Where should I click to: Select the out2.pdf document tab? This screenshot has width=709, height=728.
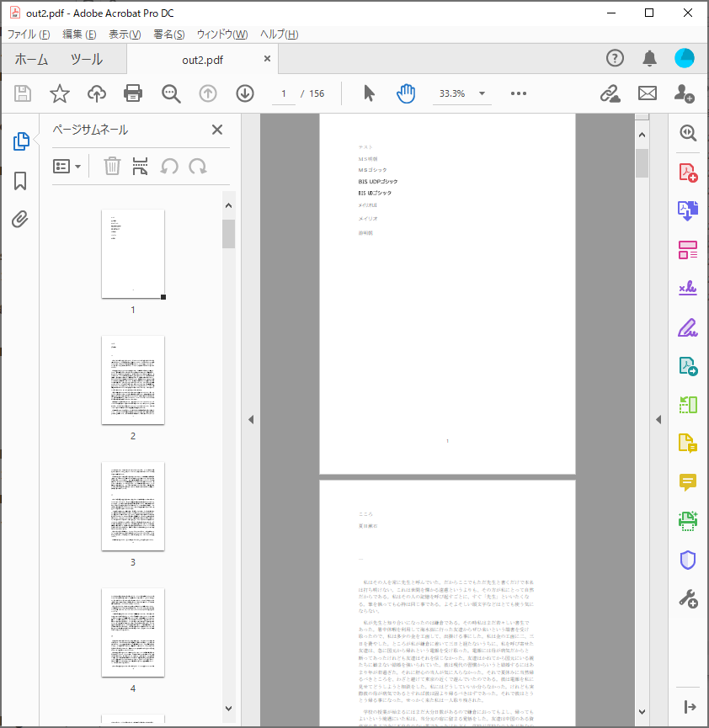pos(203,60)
